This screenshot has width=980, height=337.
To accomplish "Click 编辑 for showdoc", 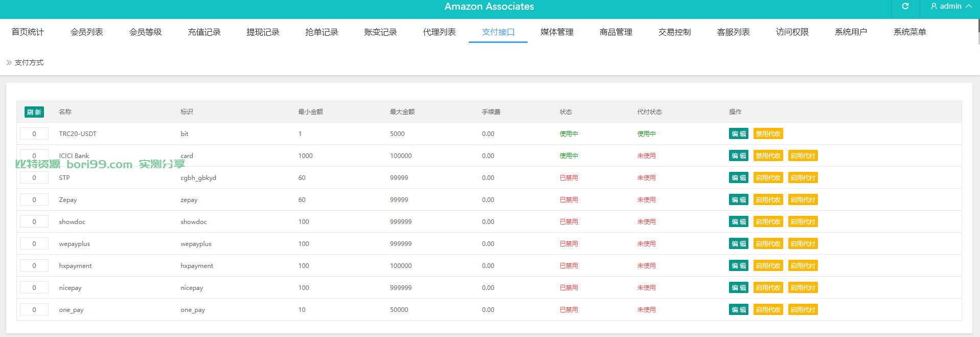I will tap(739, 221).
